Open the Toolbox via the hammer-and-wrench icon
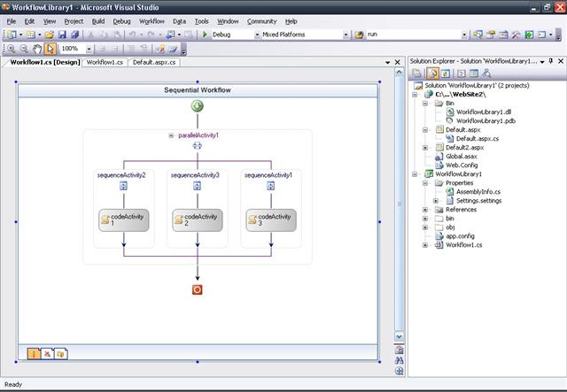Viewport: 567px width, 392px height. click(516, 35)
